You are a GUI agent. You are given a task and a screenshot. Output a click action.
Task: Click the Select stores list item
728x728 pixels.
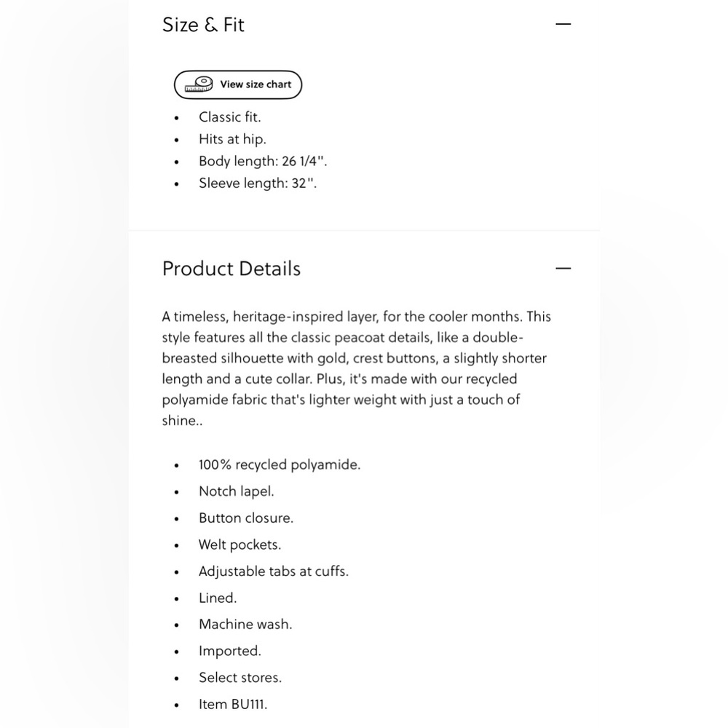point(240,678)
